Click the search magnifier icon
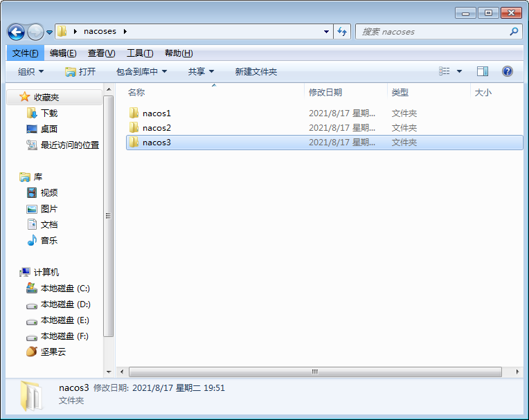Screen dimensions: 529x420 (x=514, y=32)
